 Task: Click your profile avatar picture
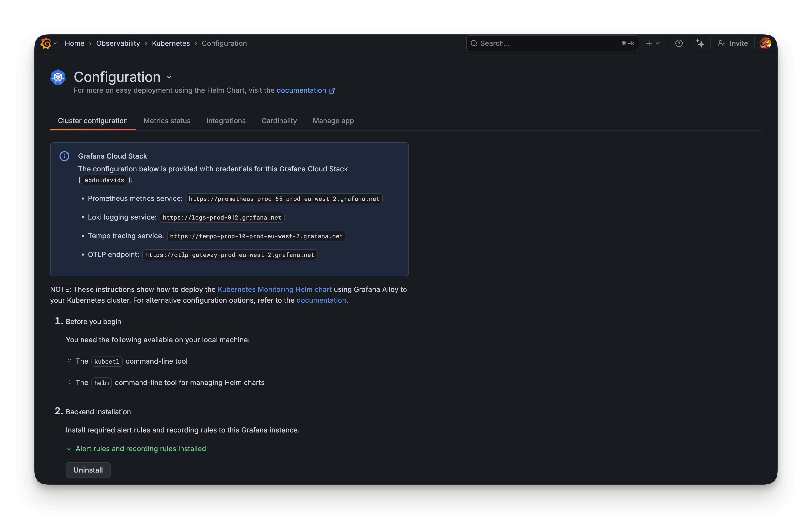[766, 43]
